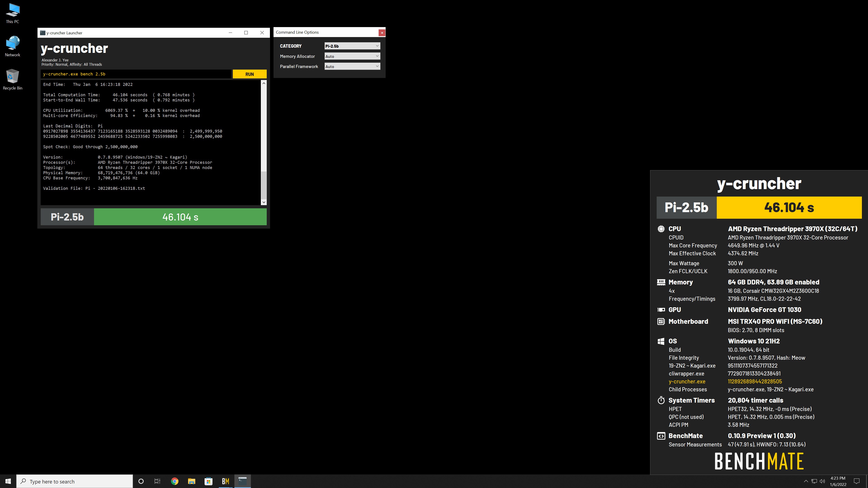The height and width of the screenshot is (488, 868).
Task: Close the y-cruncher Launcher window
Action: tap(262, 33)
